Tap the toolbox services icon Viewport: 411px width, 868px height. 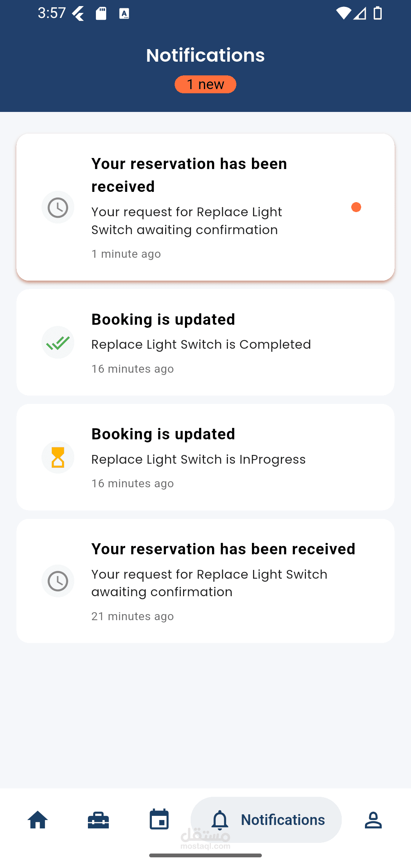click(98, 820)
